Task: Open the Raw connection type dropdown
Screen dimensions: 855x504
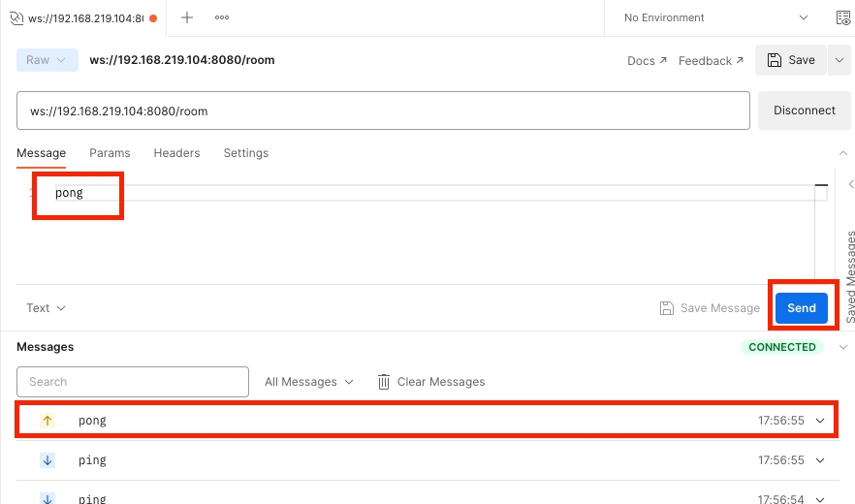Action: tap(47, 60)
